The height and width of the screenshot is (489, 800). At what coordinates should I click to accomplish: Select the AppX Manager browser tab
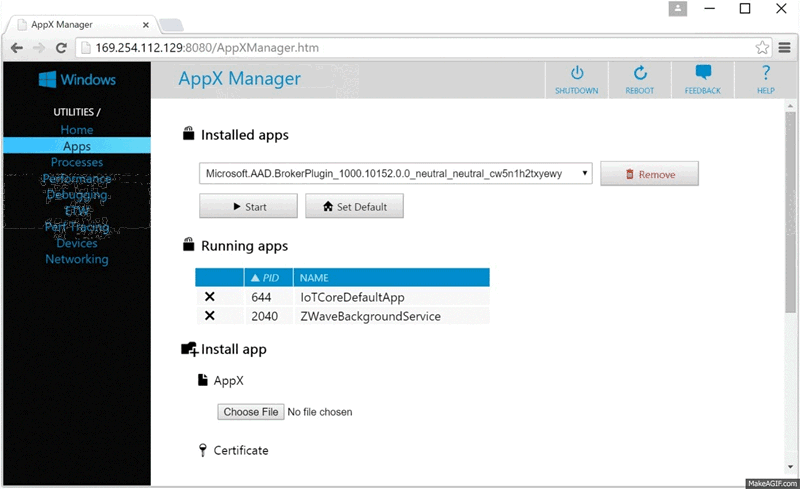coord(80,24)
